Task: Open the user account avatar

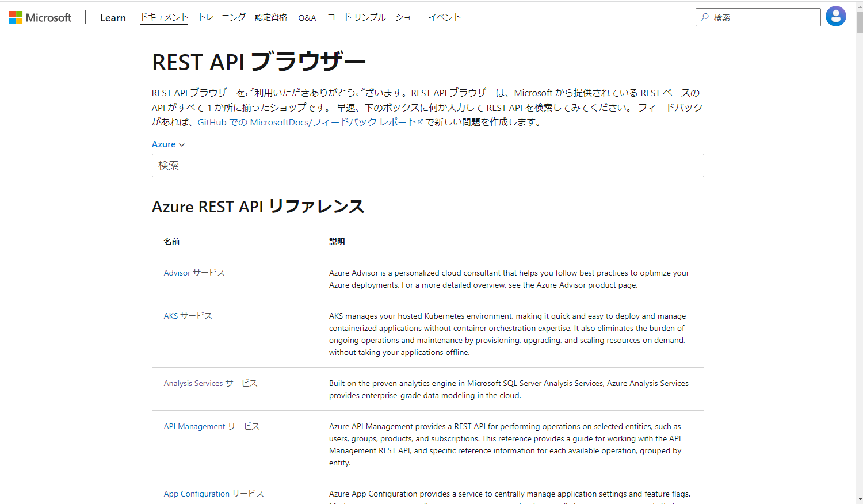Action: pos(835,17)
